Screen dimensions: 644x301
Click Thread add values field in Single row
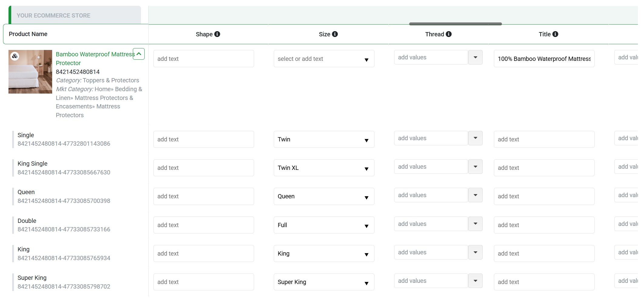click(x=431, y=138)
